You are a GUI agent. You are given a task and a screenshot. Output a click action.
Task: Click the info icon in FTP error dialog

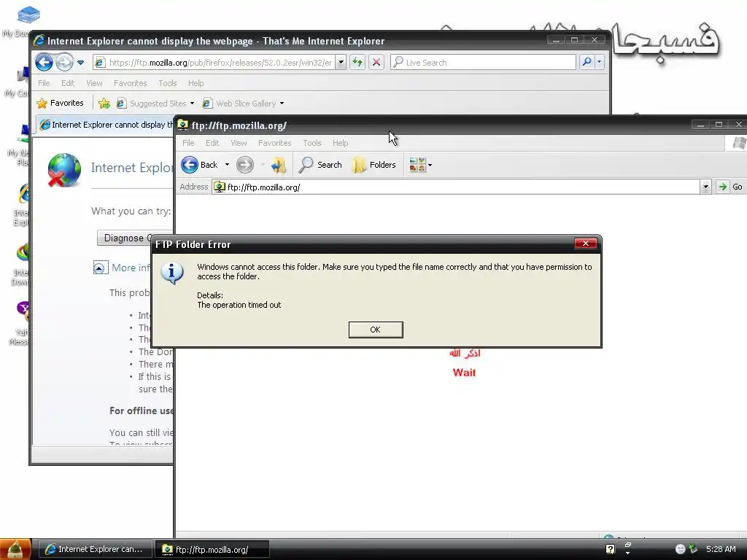[172, 273]
